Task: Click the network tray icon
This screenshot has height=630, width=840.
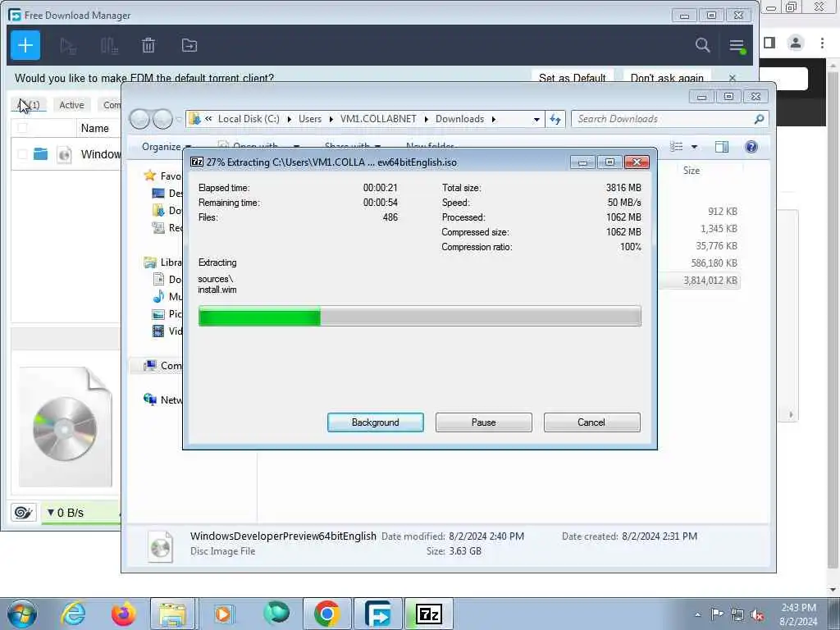Action: pos(737,614)
